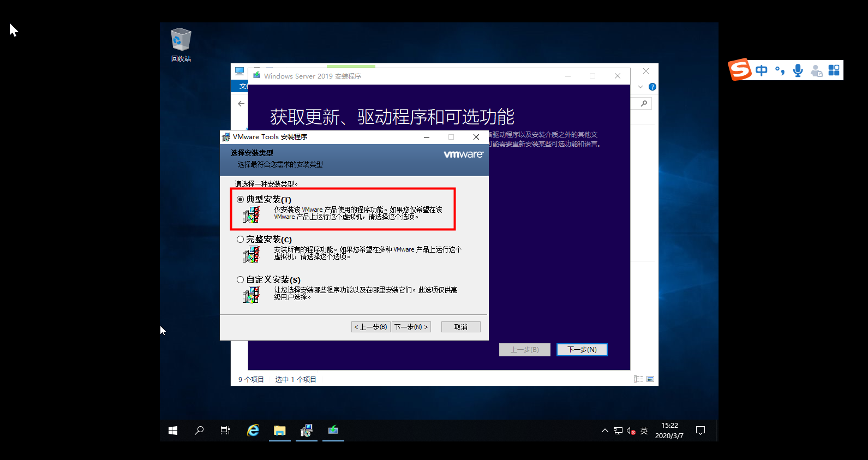Click File Explorer window title icon
Screen dimensions: 868x460
click(x=240, y=71)
